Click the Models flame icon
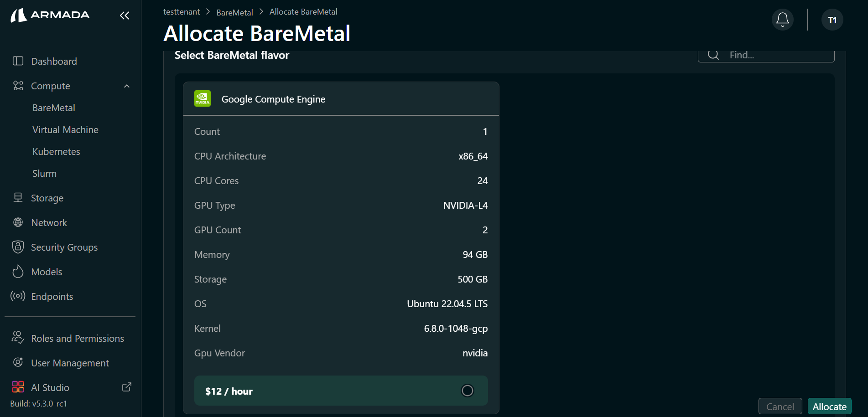 click(18, 272)
